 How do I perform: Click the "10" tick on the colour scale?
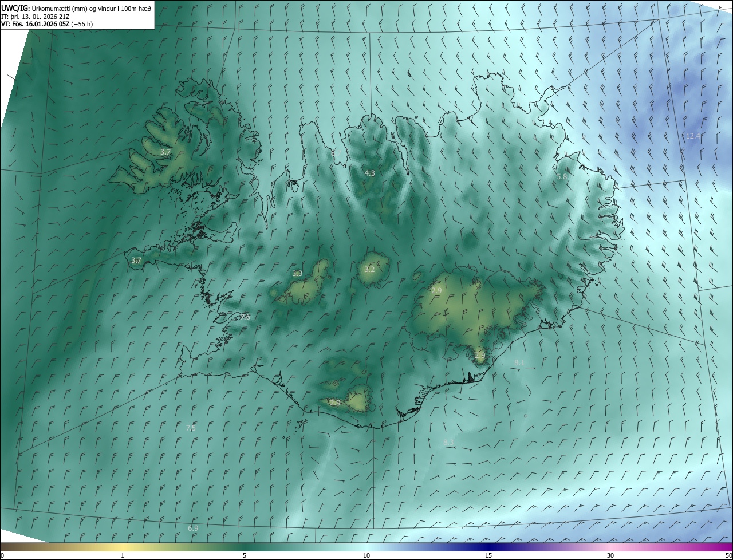pyautogui.click(x=366, y=556)
